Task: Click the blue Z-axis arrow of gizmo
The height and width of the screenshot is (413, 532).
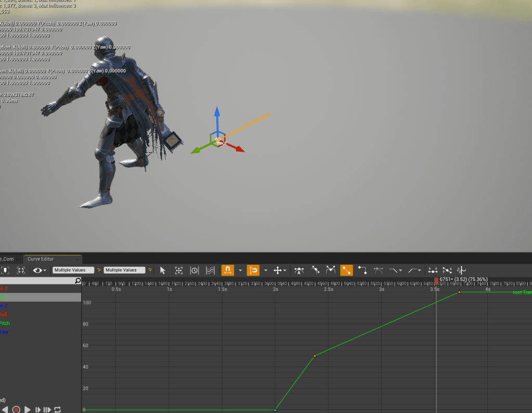Action: [x=217, y=115]
